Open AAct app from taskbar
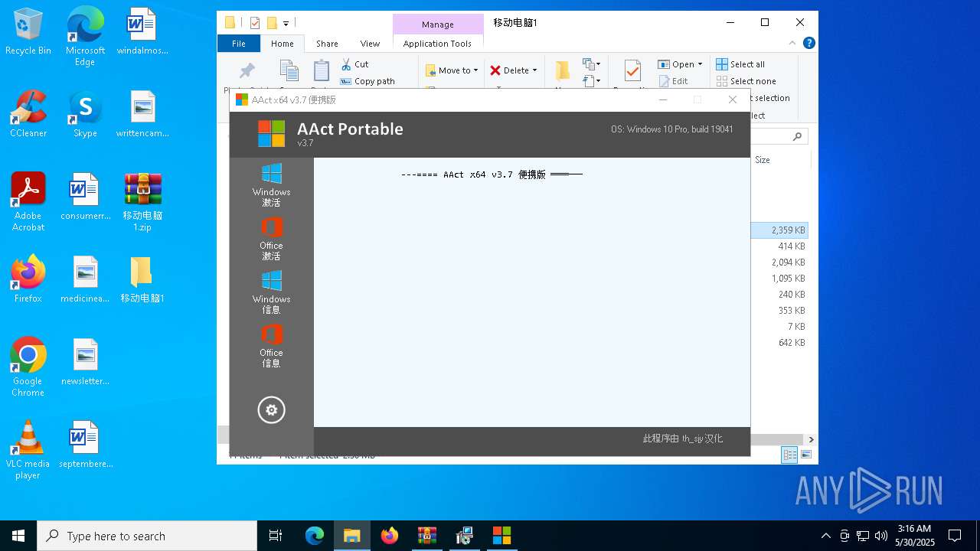980x551 pixels. pos(501,536)
